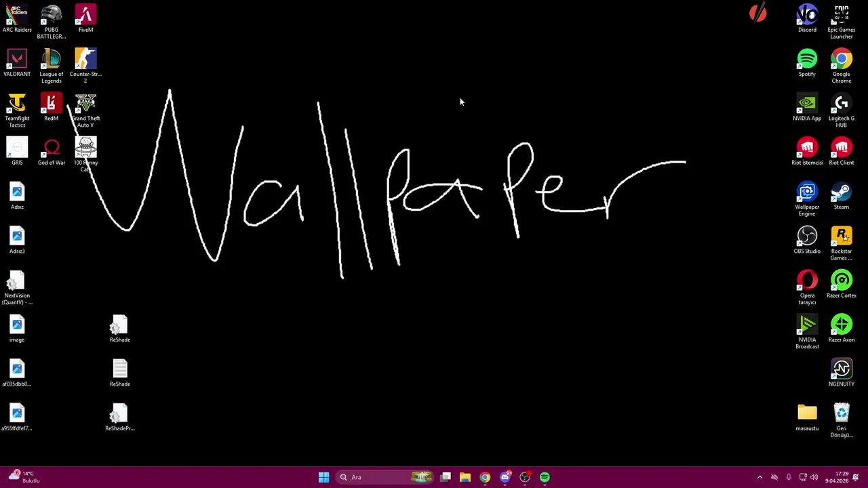
Task: Open the RedM desktop shortcut
Action: coord(52,107)
